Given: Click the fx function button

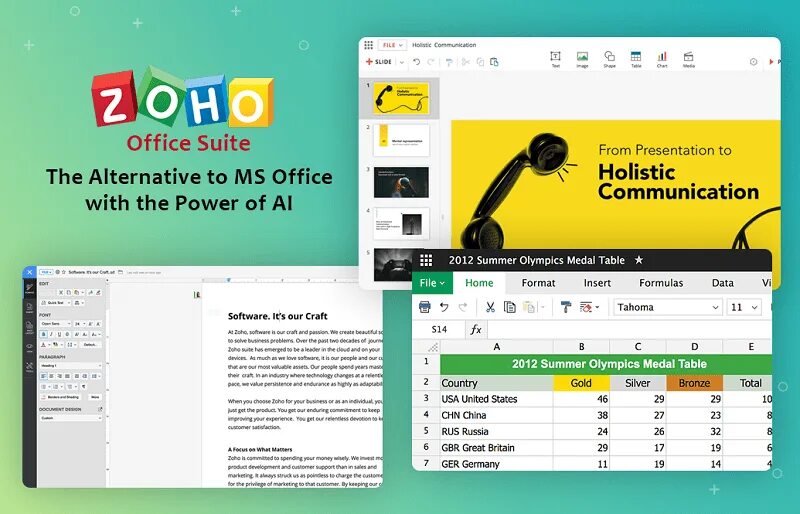Looking at the screenshot, I should [x=476, y=330].
